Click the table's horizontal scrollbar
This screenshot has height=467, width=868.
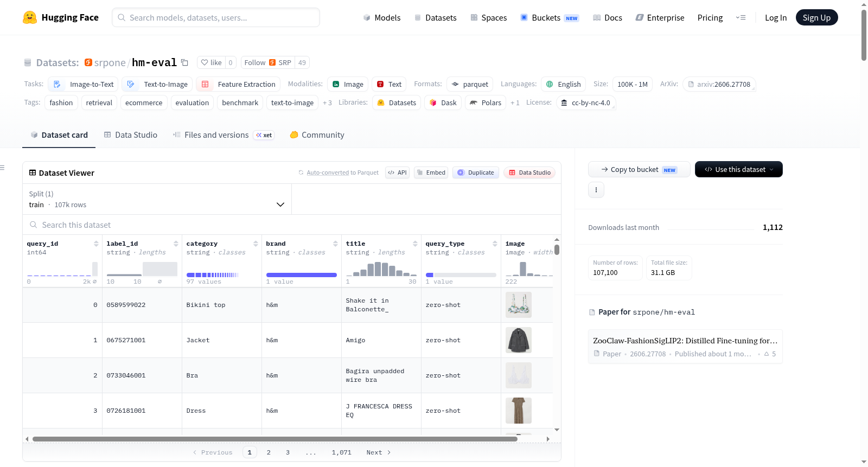click(x=275, y=439)
